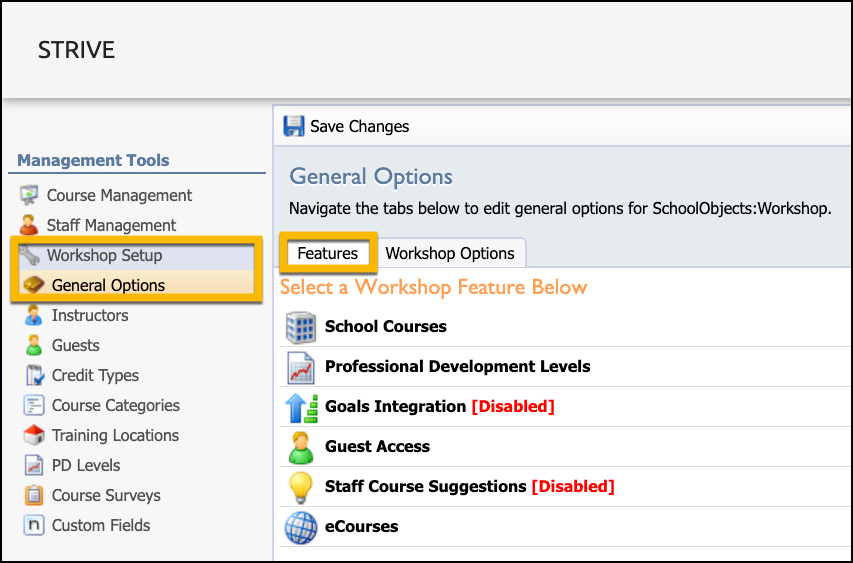Screen dimensions: 853x563
Task: Open the Staff Course Suggestions feature label
Action: point(425,486)
